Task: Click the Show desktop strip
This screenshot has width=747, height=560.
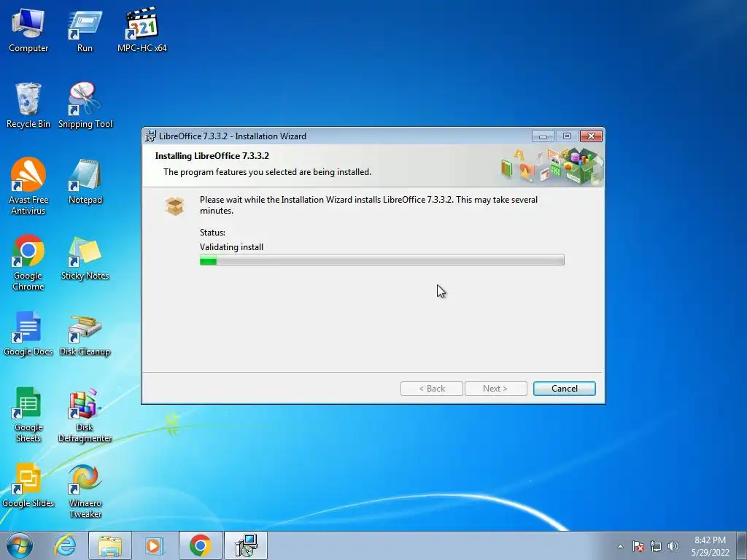Action: point(742,545)
